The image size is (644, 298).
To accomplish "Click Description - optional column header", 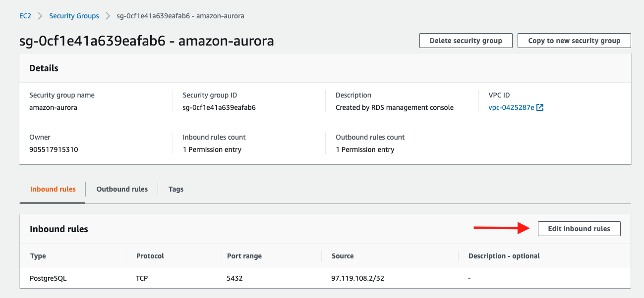I will pyautogui.click(x=504, y=256).
